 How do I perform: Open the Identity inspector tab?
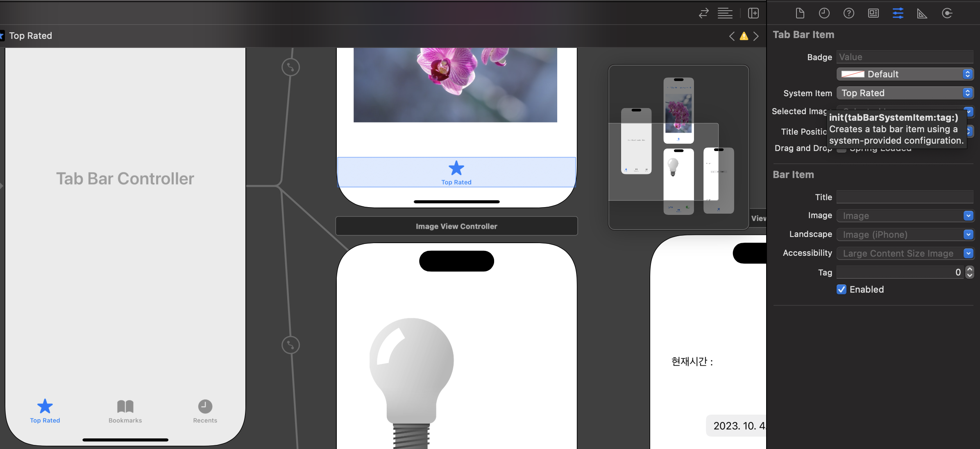point(873,13)
